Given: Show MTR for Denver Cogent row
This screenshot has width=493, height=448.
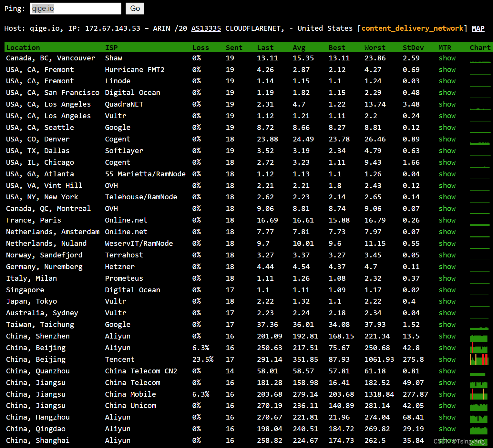Looking at the screenshot, I should 447,139.
